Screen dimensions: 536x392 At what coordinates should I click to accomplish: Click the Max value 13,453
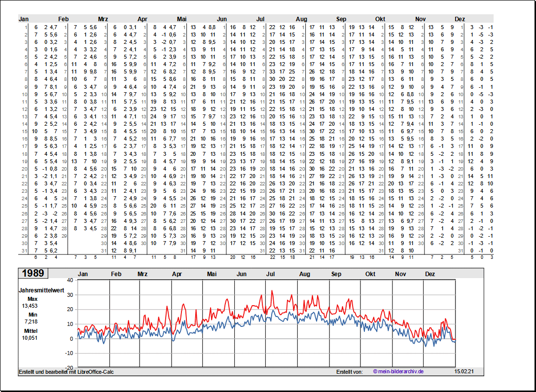(30, 306)
